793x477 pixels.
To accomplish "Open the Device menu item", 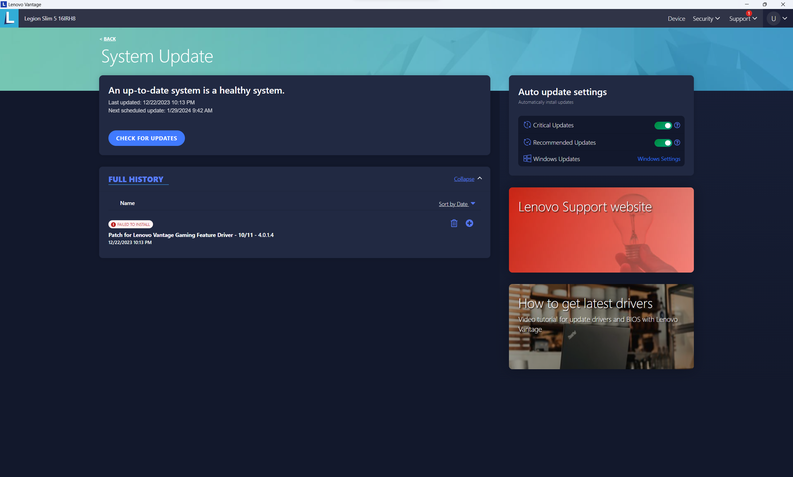I will coord(676,18).
